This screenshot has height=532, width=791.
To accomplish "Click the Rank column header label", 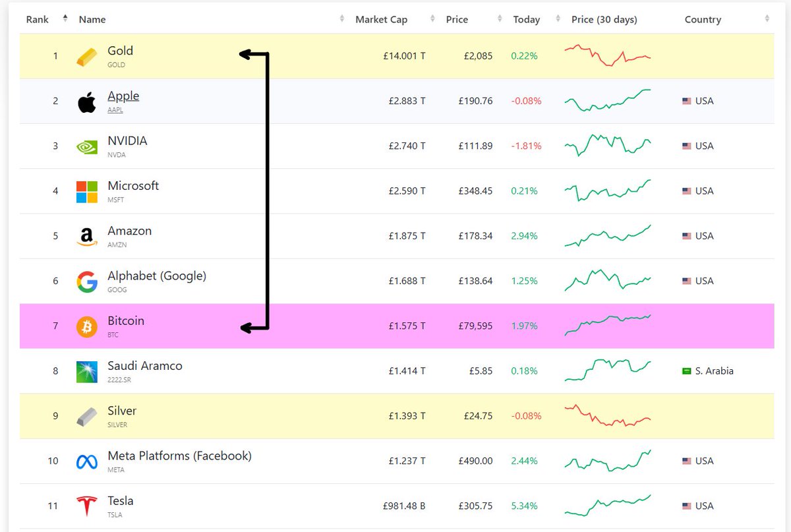I will coord(38,19).
